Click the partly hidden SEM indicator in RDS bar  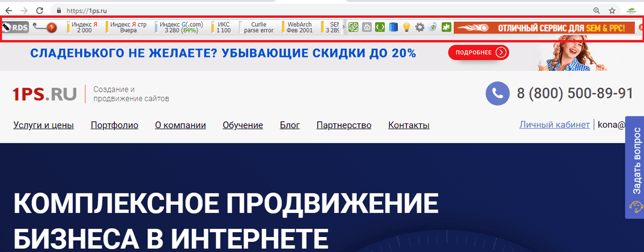[331, 27]
